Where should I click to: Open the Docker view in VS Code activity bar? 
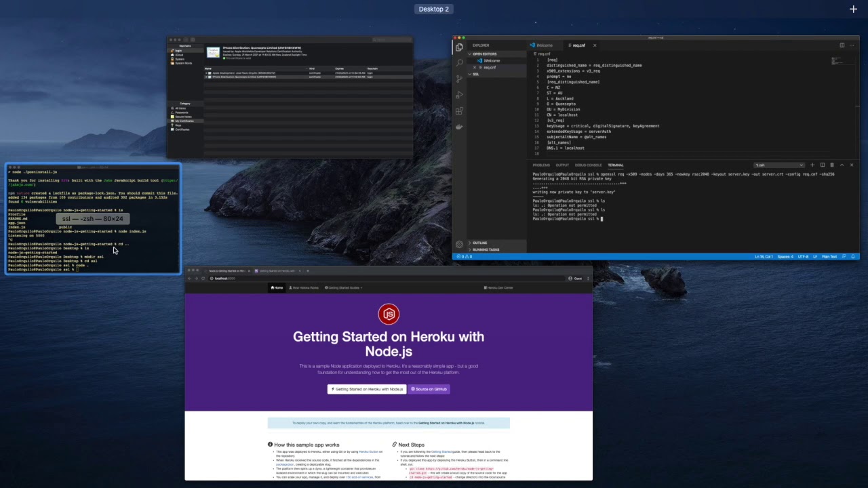(x=459, y=127)
